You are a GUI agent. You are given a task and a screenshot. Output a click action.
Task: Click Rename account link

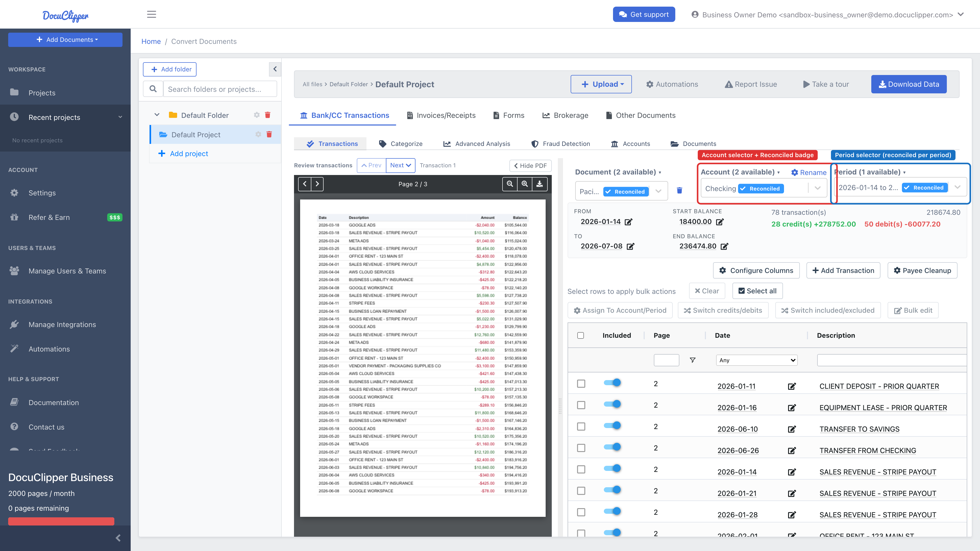[x=809, y=172]
